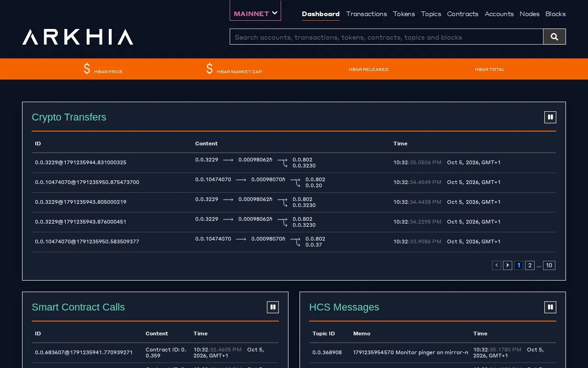
Task: Click the HBAR TOTAL label
Action: (x=490, y=69)
